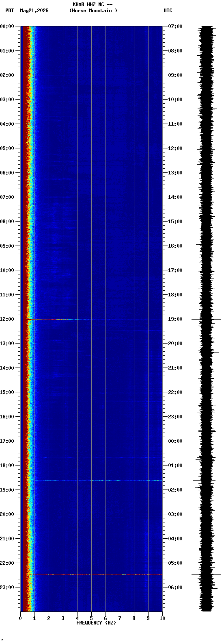Click the May21,2026 date label
This screenshot has height=644, width=224.
click(x=34, y=11)
